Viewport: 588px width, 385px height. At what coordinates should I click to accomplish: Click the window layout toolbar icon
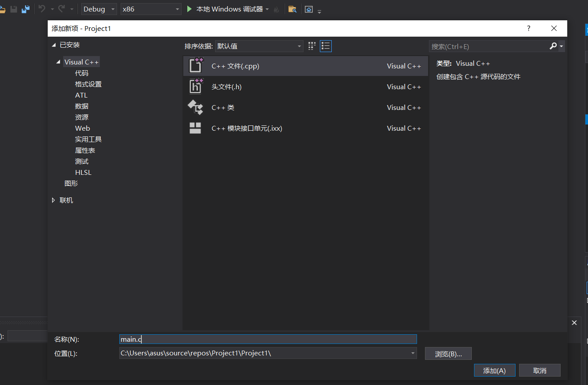click(309, 9)
